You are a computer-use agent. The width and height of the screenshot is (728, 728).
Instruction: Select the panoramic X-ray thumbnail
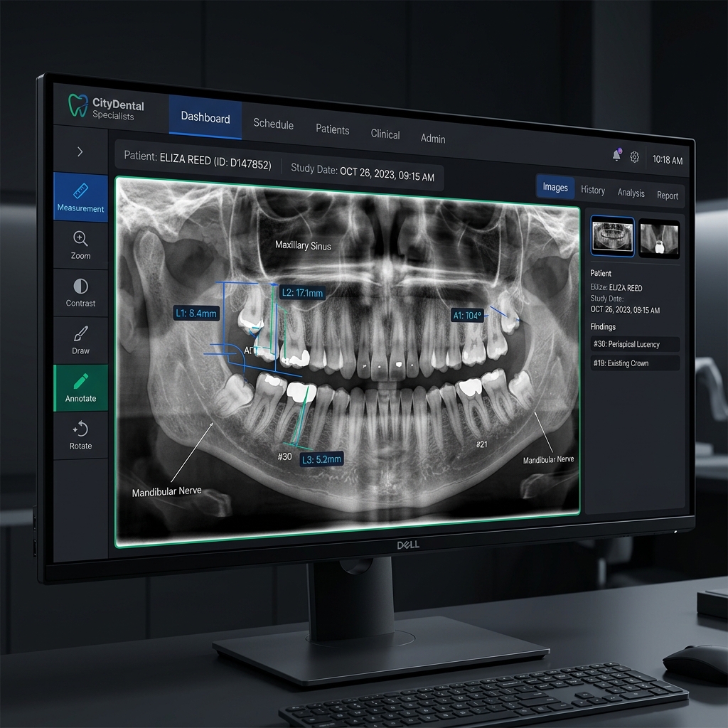[612, 236]
